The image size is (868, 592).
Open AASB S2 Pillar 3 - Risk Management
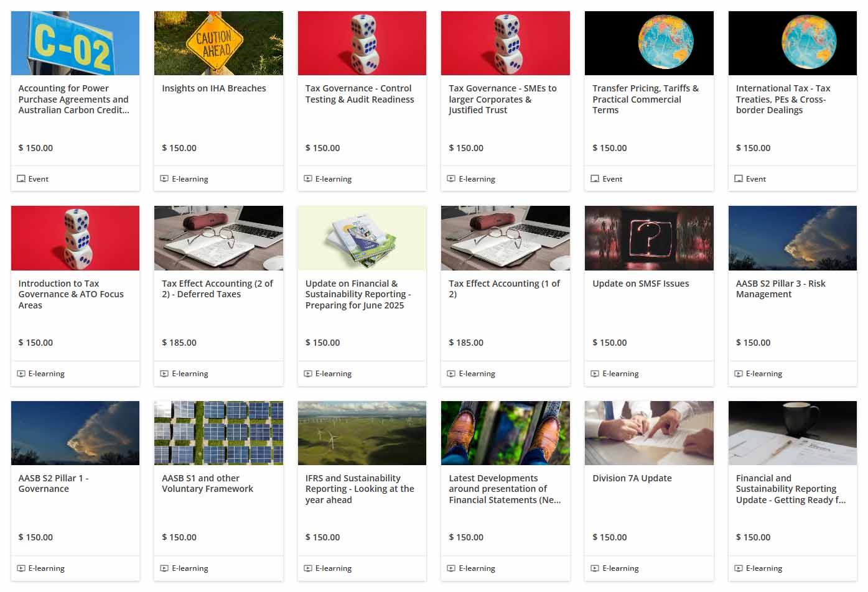point(781,289)
